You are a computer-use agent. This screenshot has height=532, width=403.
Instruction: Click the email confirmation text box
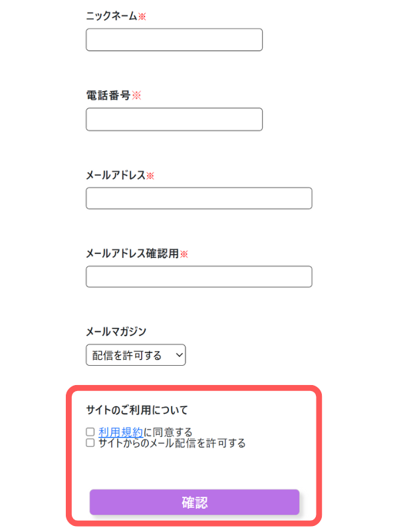pos(198,277)
